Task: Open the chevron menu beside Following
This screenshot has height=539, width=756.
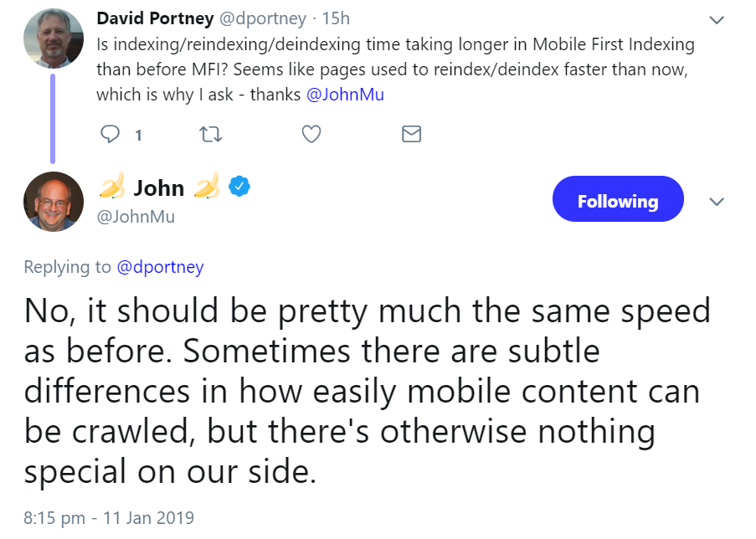Action: tap(717, 202)
